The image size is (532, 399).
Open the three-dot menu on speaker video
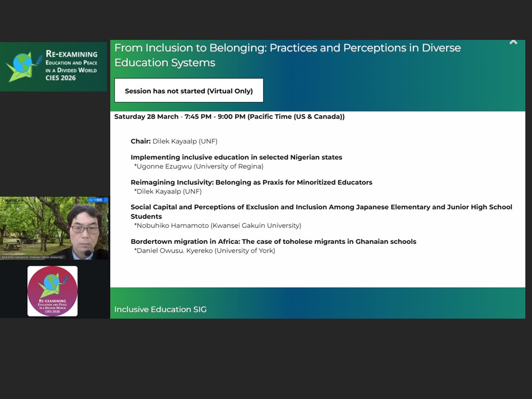tap(105, 199)
